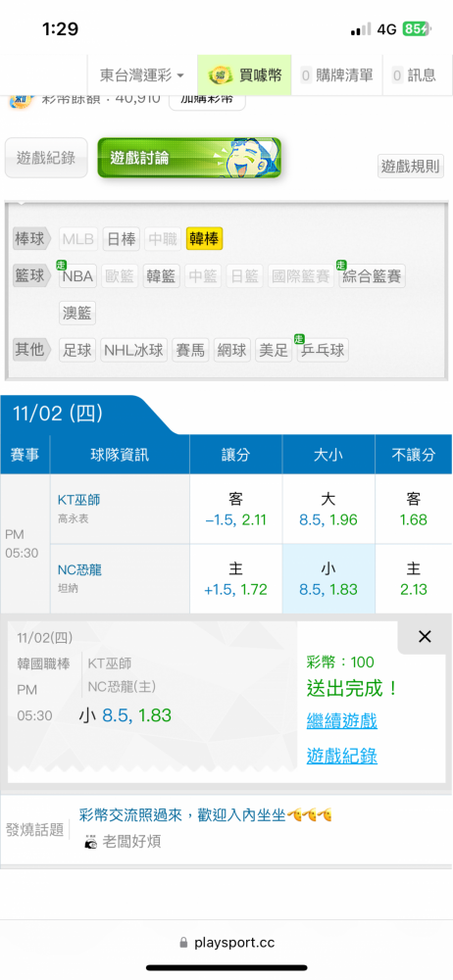Click the 遊戲規則 button
453x980 pixels.
click(x=411, y=167)
